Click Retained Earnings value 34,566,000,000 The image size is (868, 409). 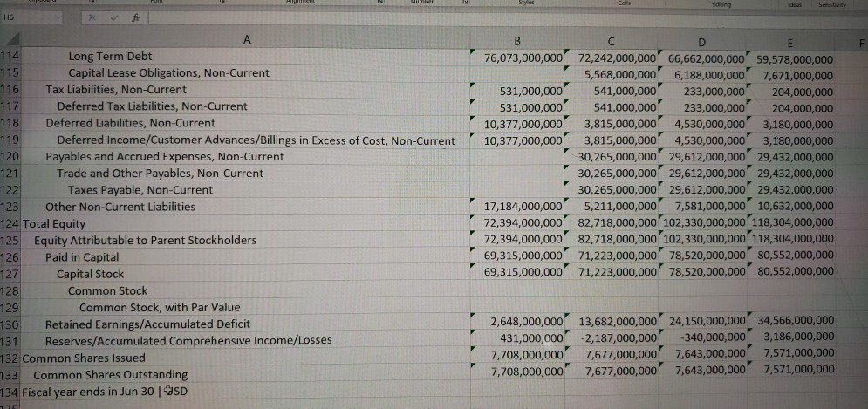coord(796,320)
